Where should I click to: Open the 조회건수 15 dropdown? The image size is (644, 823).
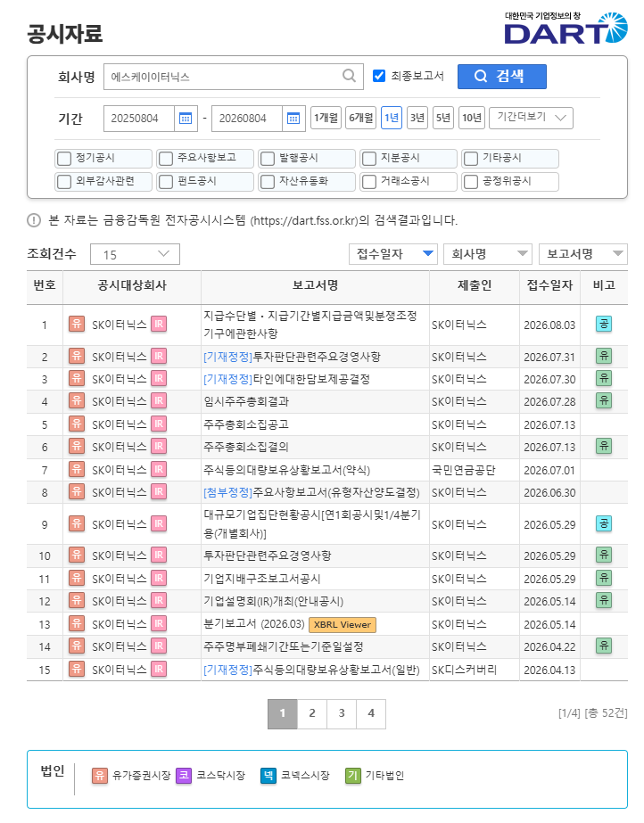(135, 254)
